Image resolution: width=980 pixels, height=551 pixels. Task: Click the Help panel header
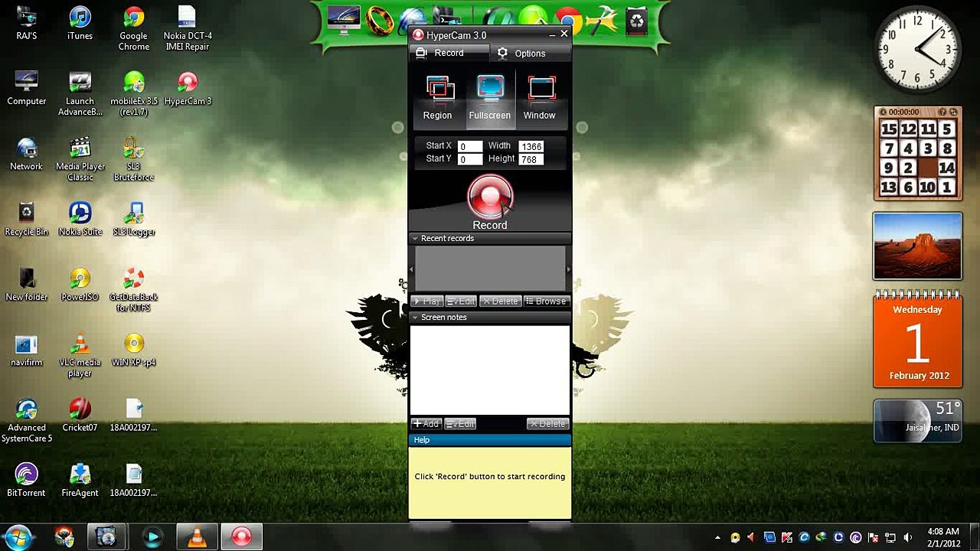490,440
